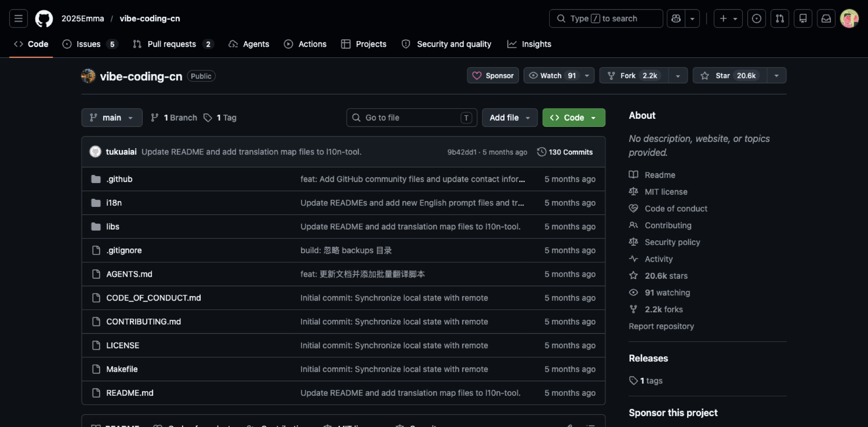
Task: Open the tukuaiai author link
Action: pyautogui.click(x=121, y=152)
